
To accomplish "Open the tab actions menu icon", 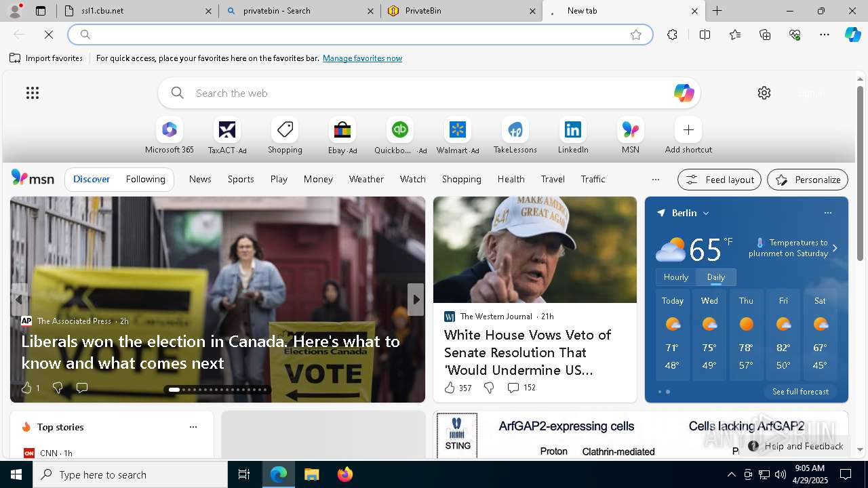I will pos(41,11).
